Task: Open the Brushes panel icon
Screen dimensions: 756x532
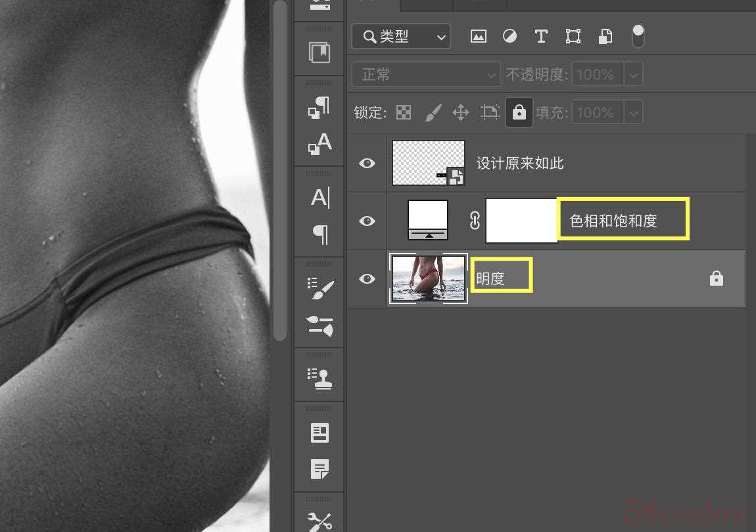Action: 319,326
